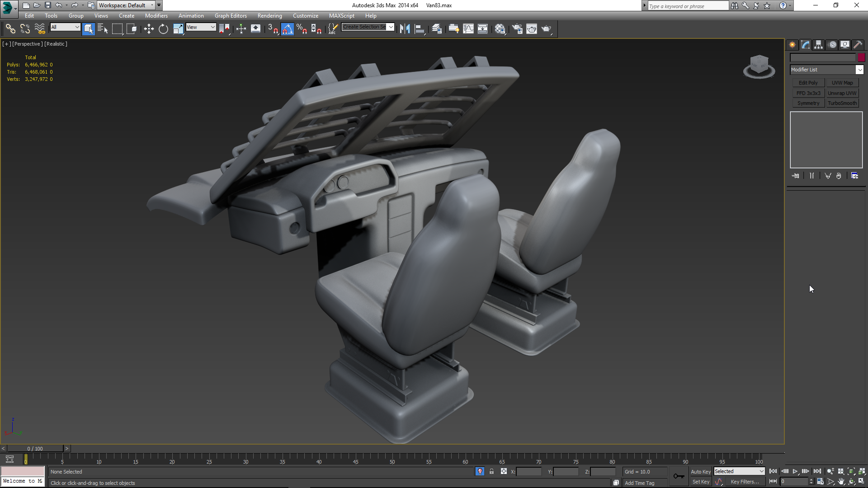This screenshot has width=868, height=488.
Task: Toggle the selection lock padlock
Action: click(x=491, y=471)
